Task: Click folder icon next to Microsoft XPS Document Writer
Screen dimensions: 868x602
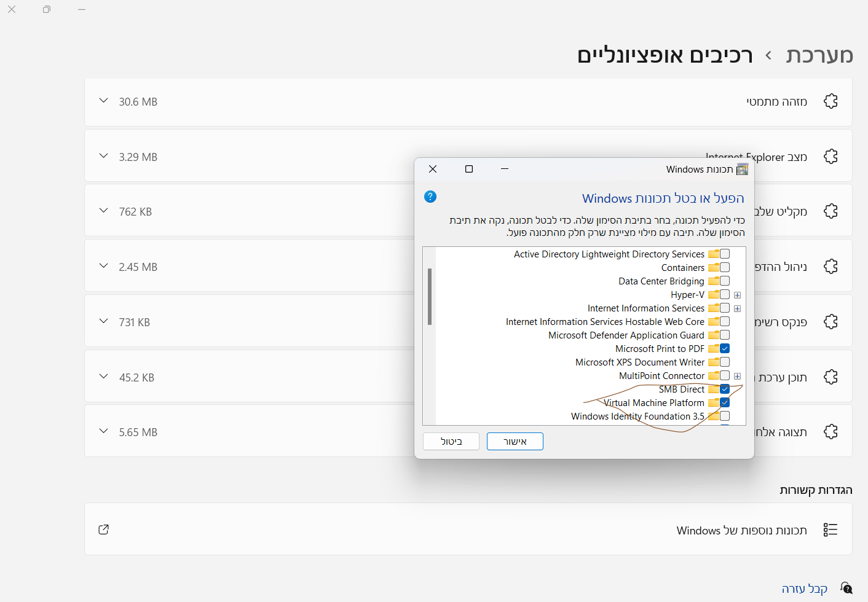Action: tap(714, 362)
